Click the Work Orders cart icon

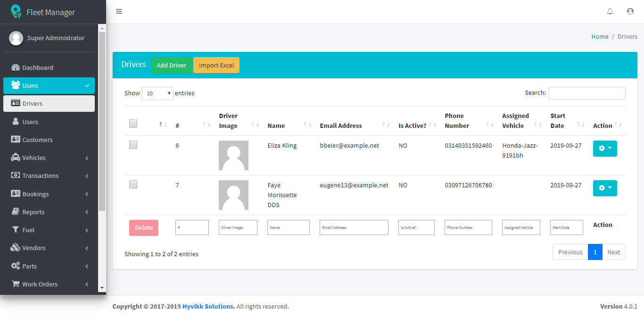point(16,284)
